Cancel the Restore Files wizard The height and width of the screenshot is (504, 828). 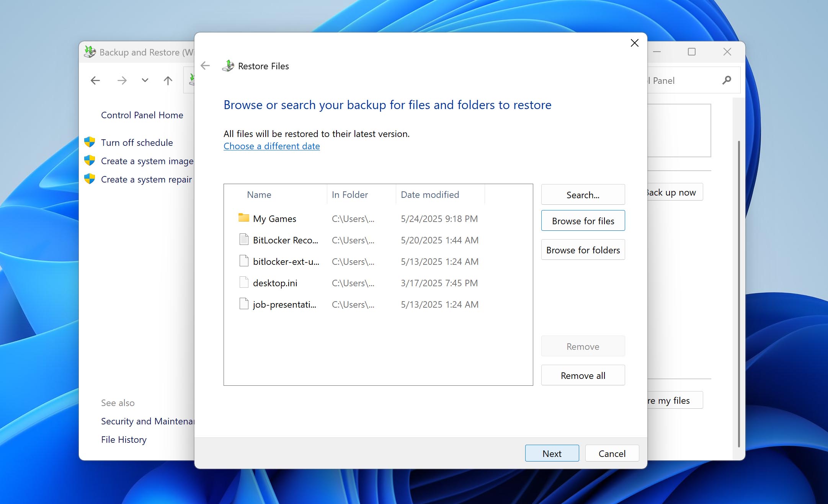[612, 453]
